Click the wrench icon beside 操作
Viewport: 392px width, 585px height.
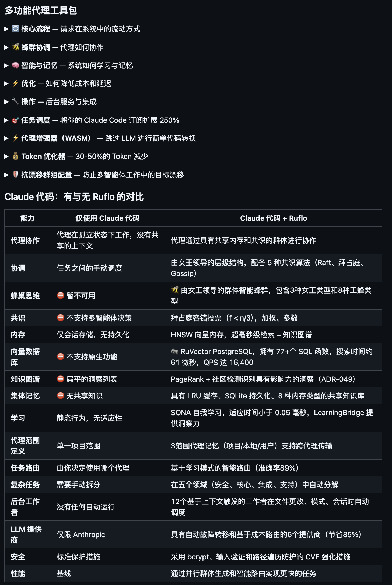point(16,102)
